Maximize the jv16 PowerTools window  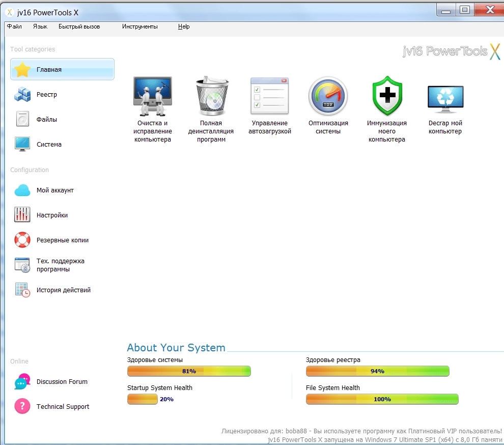(464, 10)
